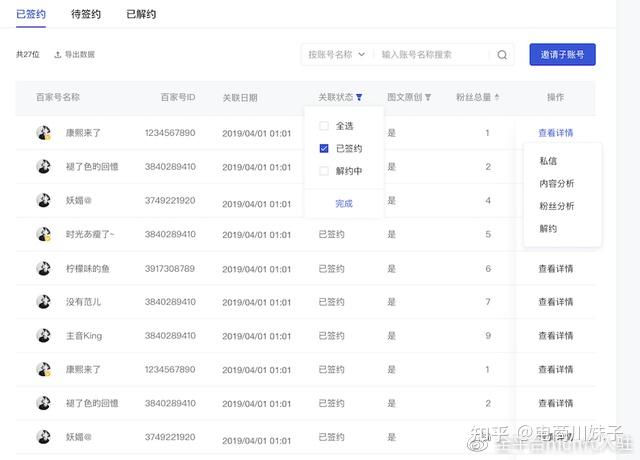
Task: Click the name 柠檬味的鱼
Action: tap(88, 269)
